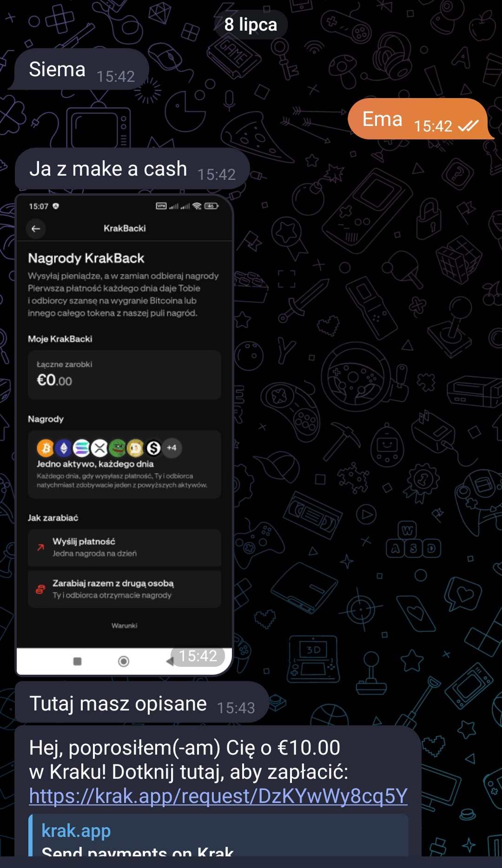Tap the XRP reward coin icon

click(x=99, y=448)
